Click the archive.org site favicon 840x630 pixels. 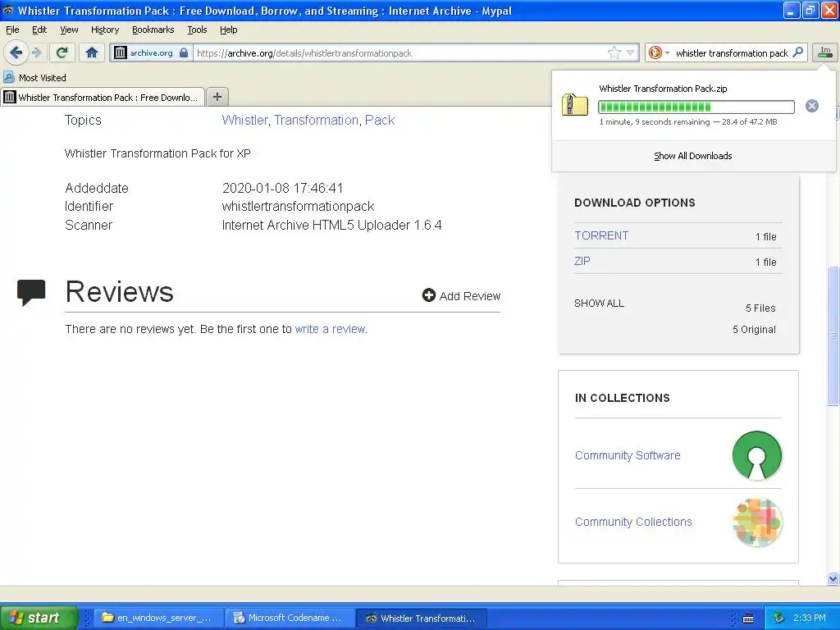click(x=121, y=52)
